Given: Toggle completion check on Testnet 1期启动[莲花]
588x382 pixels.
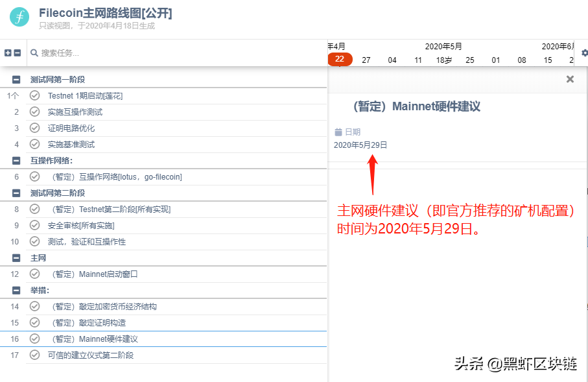Looking at the screenshot, I should 34,95.
